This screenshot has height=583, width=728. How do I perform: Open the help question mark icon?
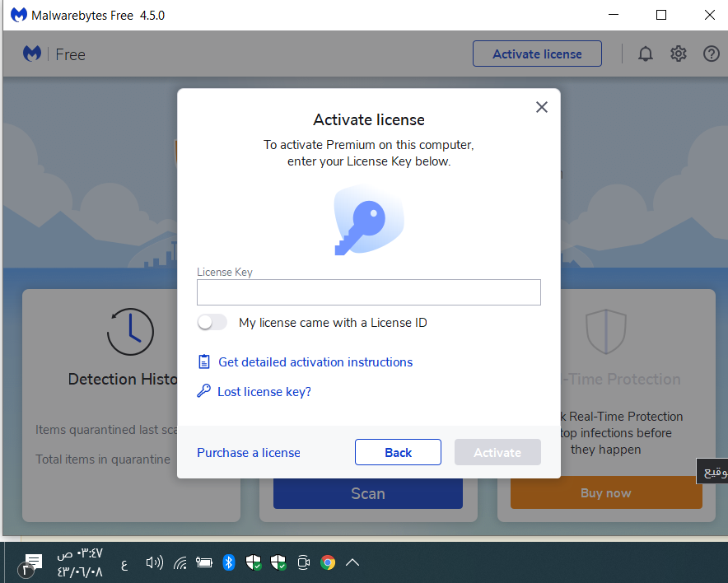point(711,54)
